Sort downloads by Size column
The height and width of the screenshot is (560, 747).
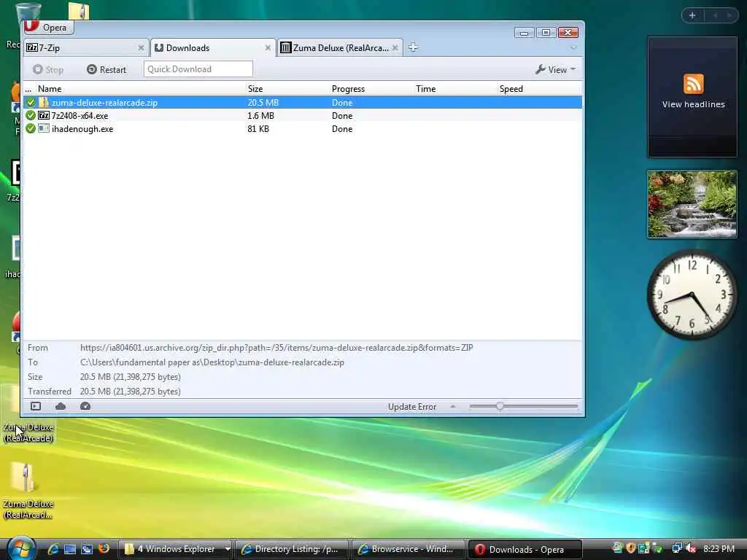[255, 88]
